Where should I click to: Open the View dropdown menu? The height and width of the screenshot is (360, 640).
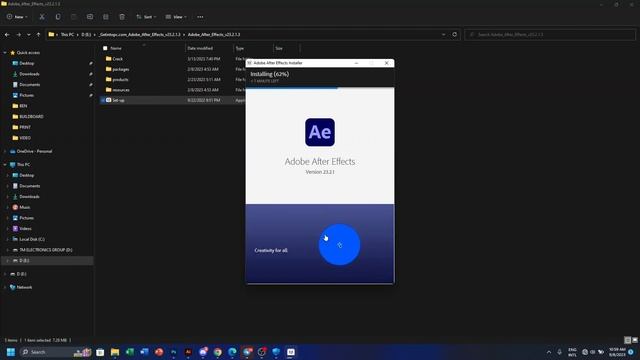[x=176, y=17]
